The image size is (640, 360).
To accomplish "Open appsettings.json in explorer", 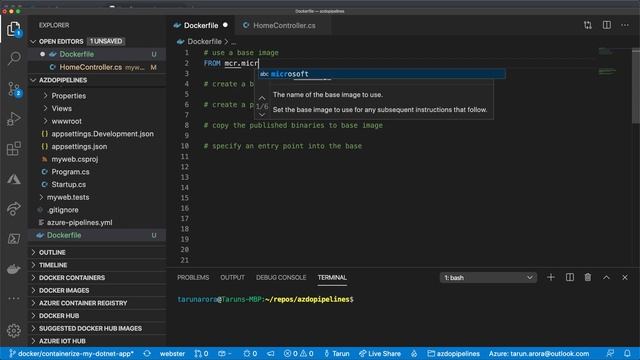I will tap(97, 146).
